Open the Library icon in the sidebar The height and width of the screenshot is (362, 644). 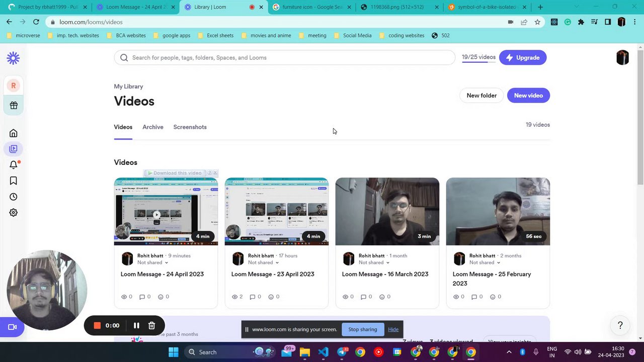(14, 149)
